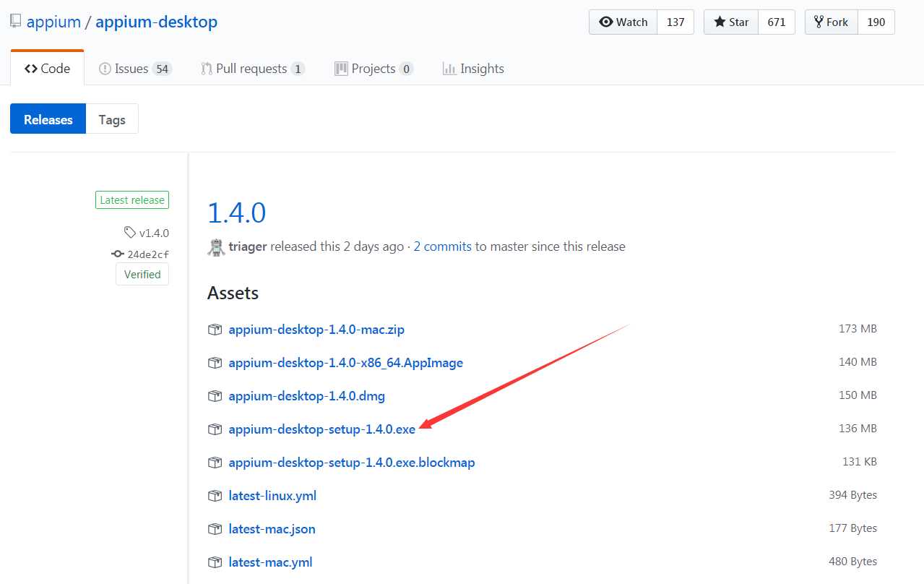Open the appium organization link

pyautogui.click(x=53, y=22)
